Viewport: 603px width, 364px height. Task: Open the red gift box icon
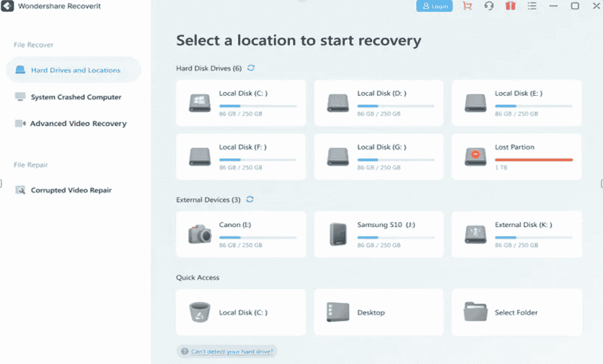point(511,6)
